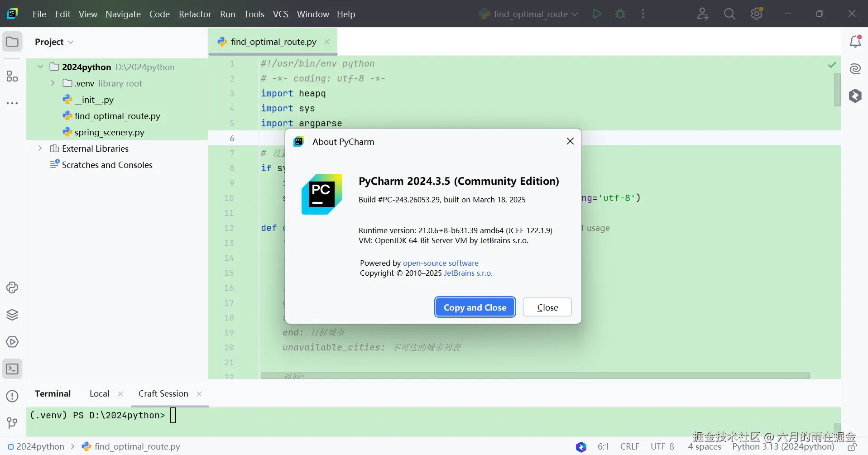The width and height of the screenshot is (868, 455).
Task: Open the CRLF line separator selector
Action: point(630,447)
